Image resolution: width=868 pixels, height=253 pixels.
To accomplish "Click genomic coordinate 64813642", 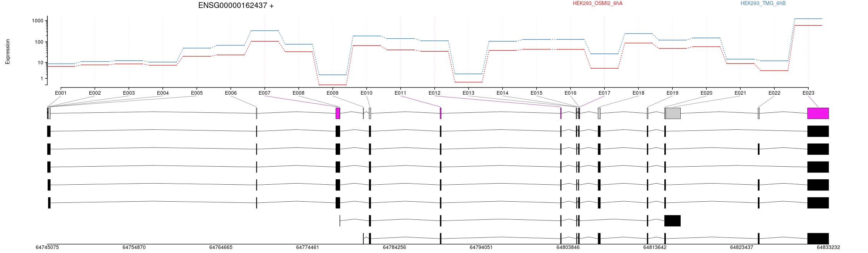I will click(655, 248).
